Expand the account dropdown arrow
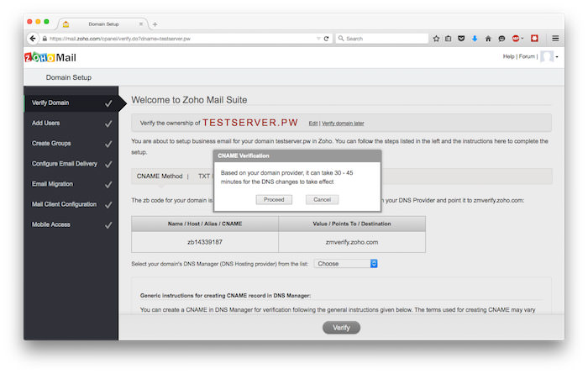 [x=557, y=57]
